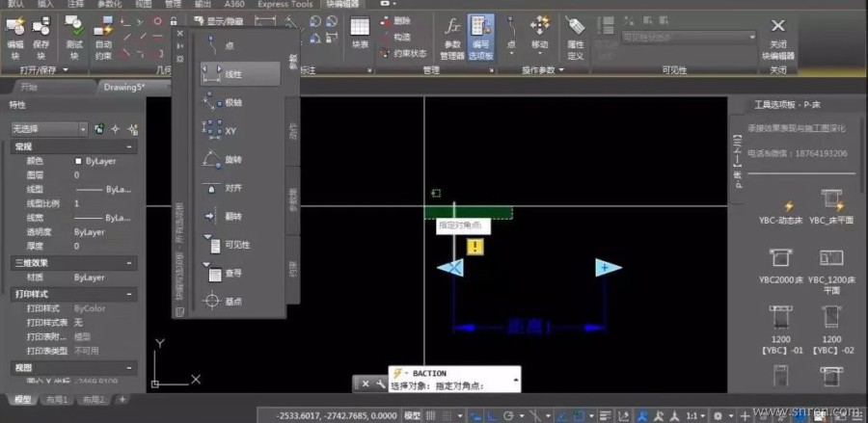Click the 块表 block table icon
This screenshot has width=868, height=423.
tap(361, 32)
